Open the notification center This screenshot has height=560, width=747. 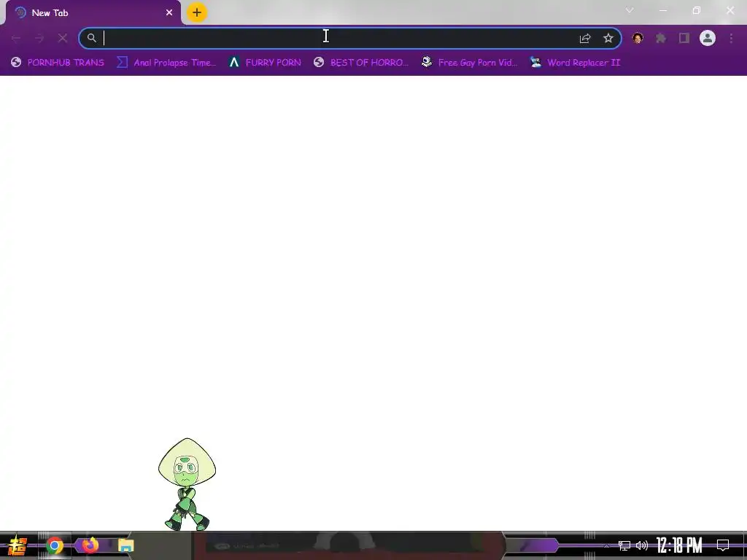(723, 545)
